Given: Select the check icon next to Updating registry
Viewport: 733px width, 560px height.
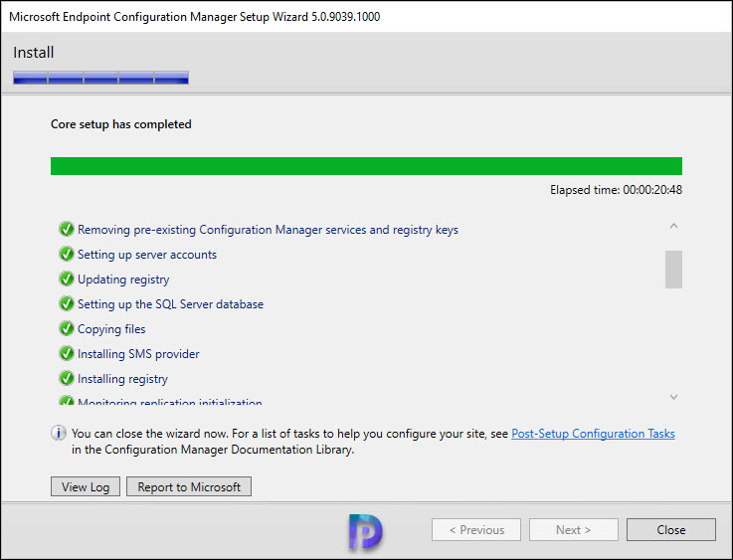Looking at the screenshot, I should [x=67, y=279].
